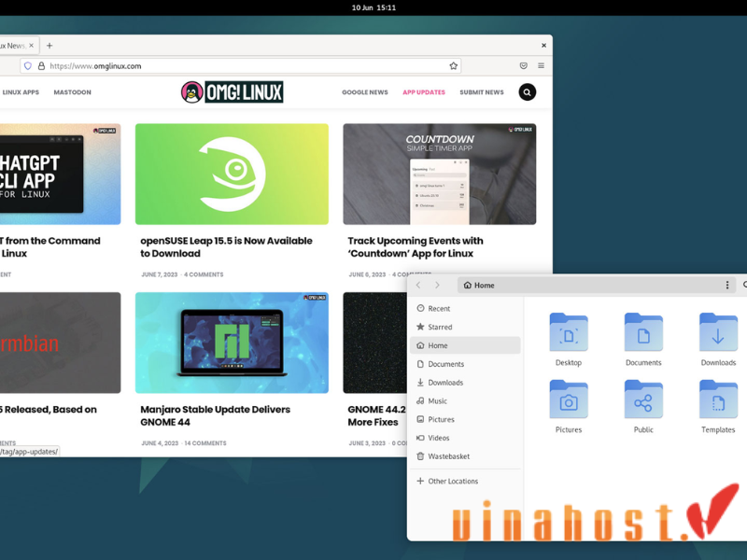Focus the omglinux.com address bar
Viewport: 747px width, 560px height.
coord(241,66)
